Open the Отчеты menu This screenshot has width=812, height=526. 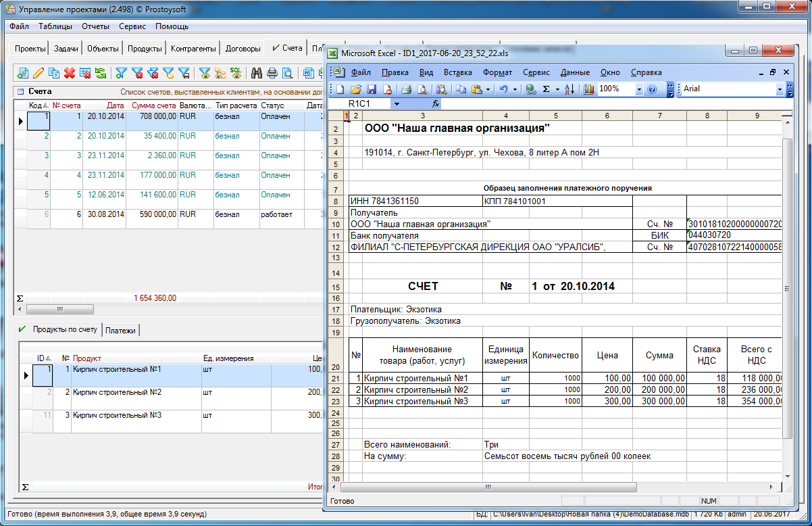pos(95,26)
